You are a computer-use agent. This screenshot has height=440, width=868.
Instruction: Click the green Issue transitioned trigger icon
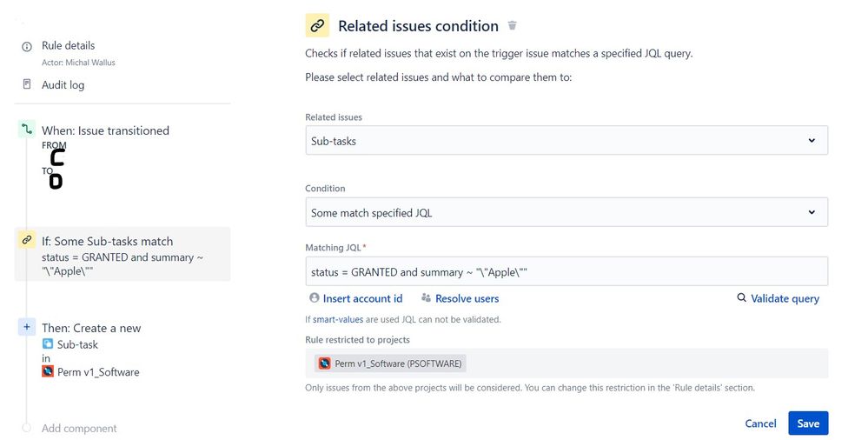[27, 130]
